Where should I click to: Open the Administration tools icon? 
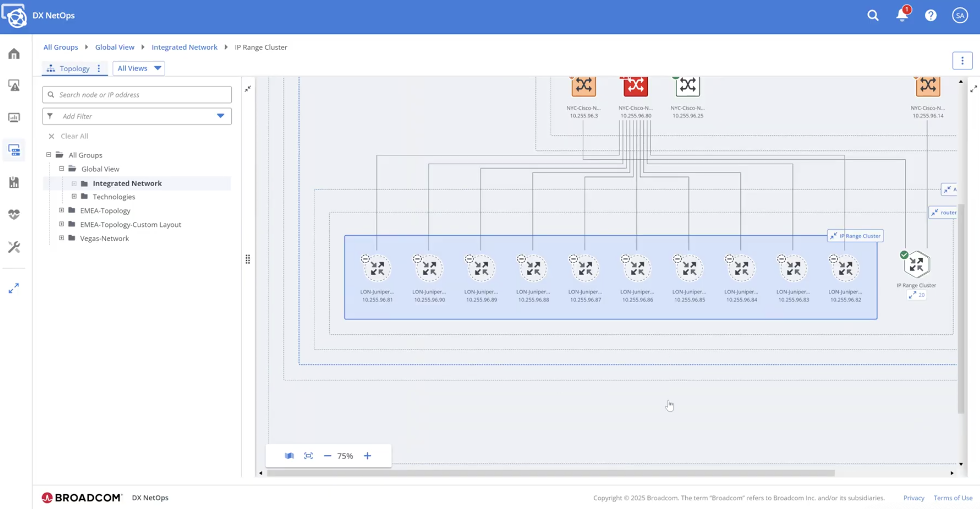click(14, 247)
